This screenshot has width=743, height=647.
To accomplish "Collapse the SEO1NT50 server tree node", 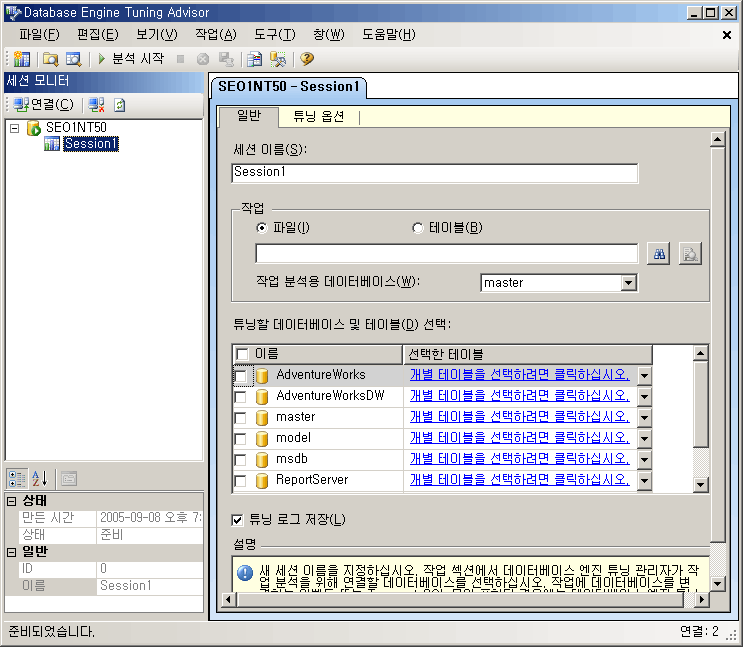I will pos(14,128).
